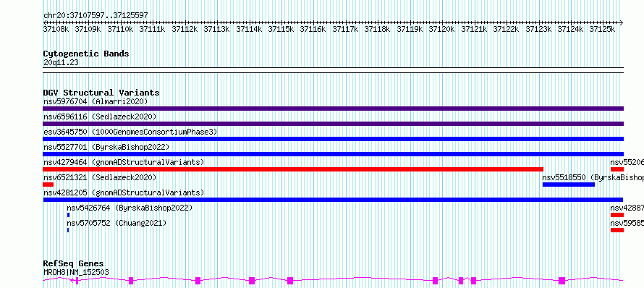Click the 37108k ruler label
Image resolution: width=644 pixels, height=288 pixels.
pos(56,29)
